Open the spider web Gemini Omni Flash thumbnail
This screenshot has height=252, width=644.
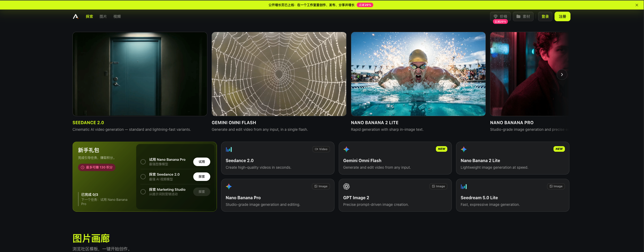(279, 74)
